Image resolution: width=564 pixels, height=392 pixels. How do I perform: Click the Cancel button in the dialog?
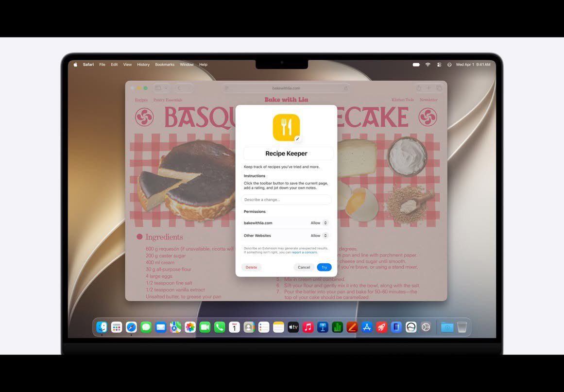point(304,267)
